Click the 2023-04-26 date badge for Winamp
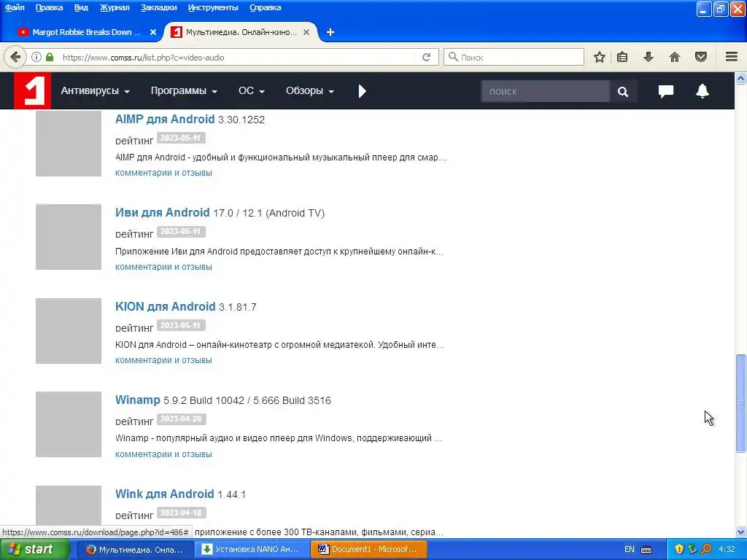 coord(181,419)
